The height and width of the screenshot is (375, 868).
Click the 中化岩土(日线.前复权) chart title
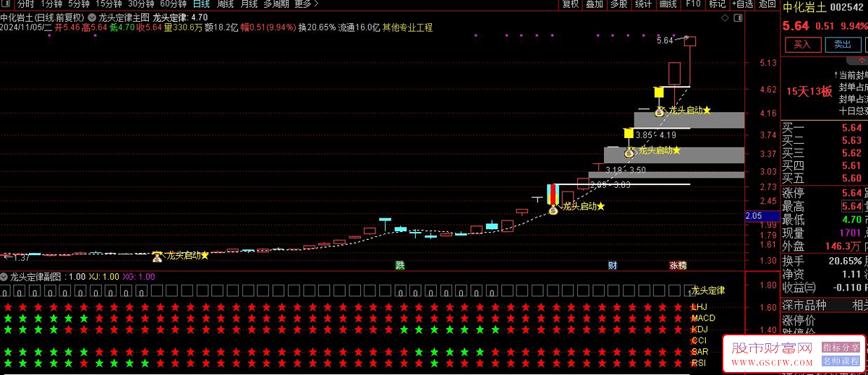pos(43,17)
